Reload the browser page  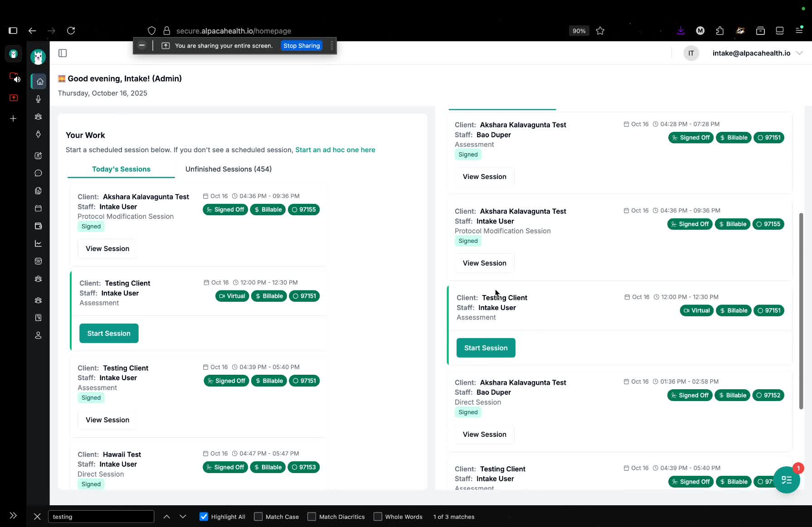[71, 31]
